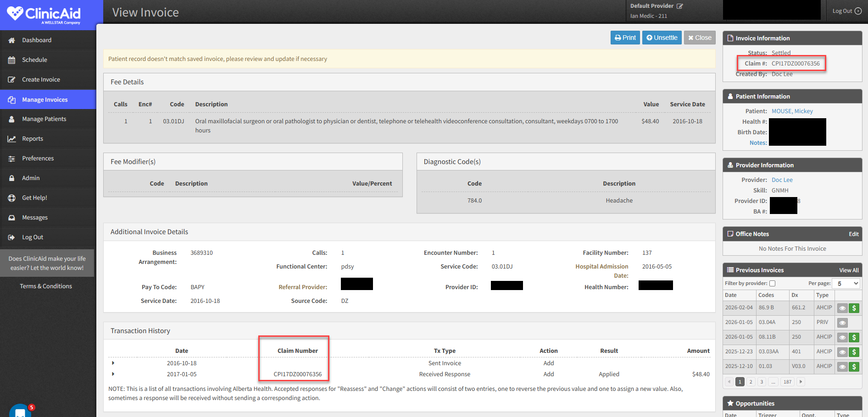Click the Notes link in Patient Information
Image resolution: width=868 pixels, height=417 pixels.
758,143
